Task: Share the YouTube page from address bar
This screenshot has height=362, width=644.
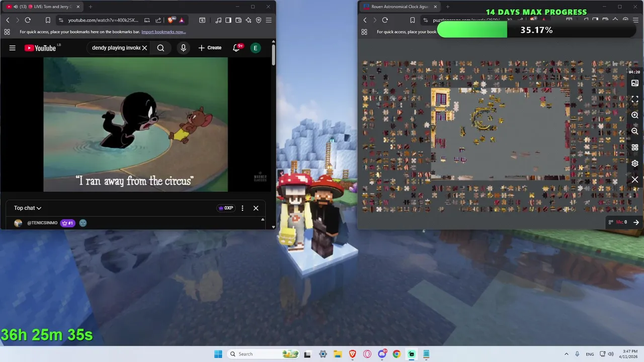Action: (x=158, y=20)
